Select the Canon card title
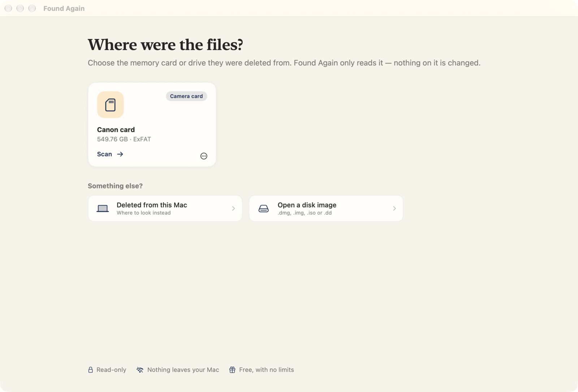This screenshot has height=392, width=578. (116, 130)
